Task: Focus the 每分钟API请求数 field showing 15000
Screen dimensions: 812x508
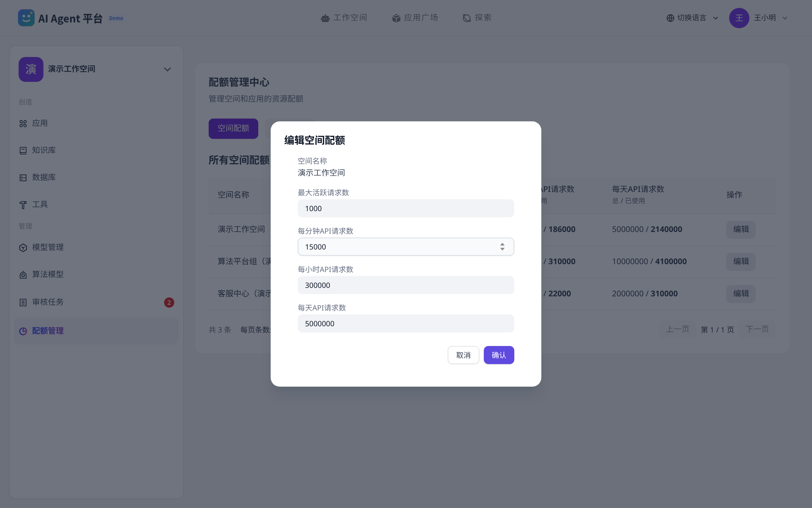Action: tap(406, 247)
